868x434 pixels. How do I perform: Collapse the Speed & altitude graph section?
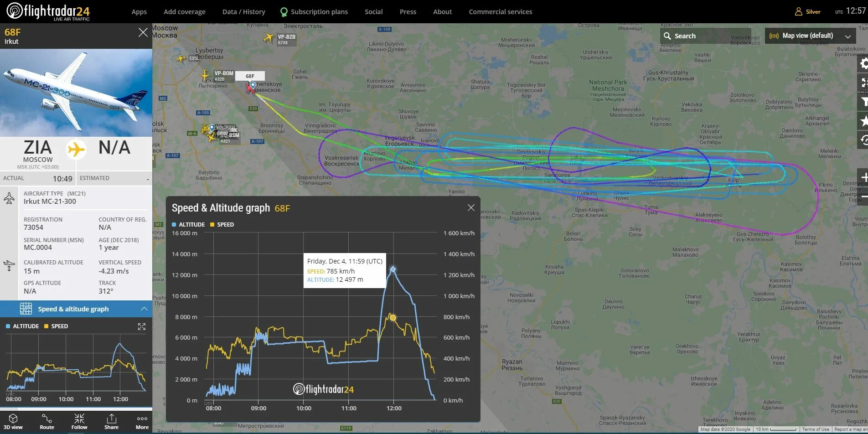point(76,309)
